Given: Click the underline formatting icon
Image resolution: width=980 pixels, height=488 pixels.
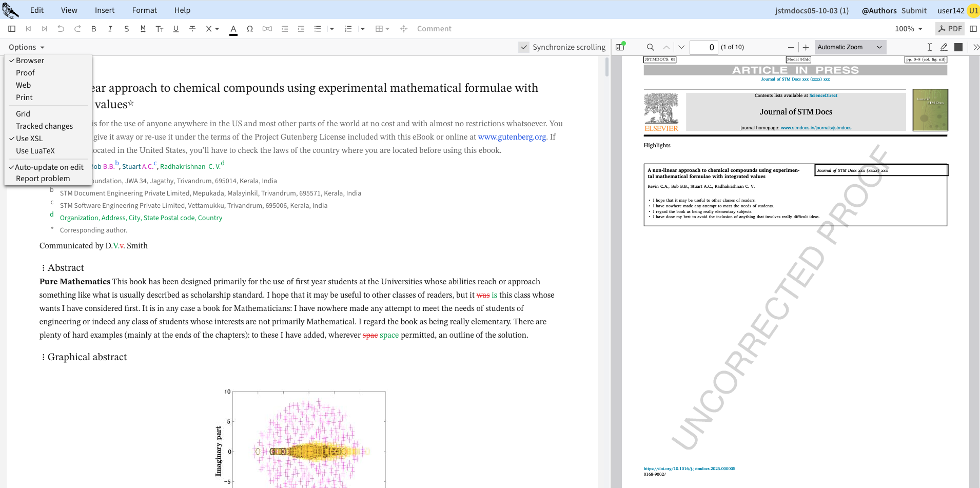Looking at the screenshot, I should (x=176, y=29).
